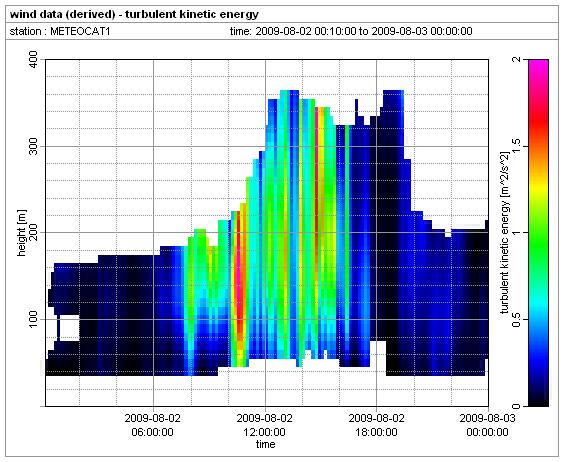Click the '400' height axis tick label

tap(33, 60)
